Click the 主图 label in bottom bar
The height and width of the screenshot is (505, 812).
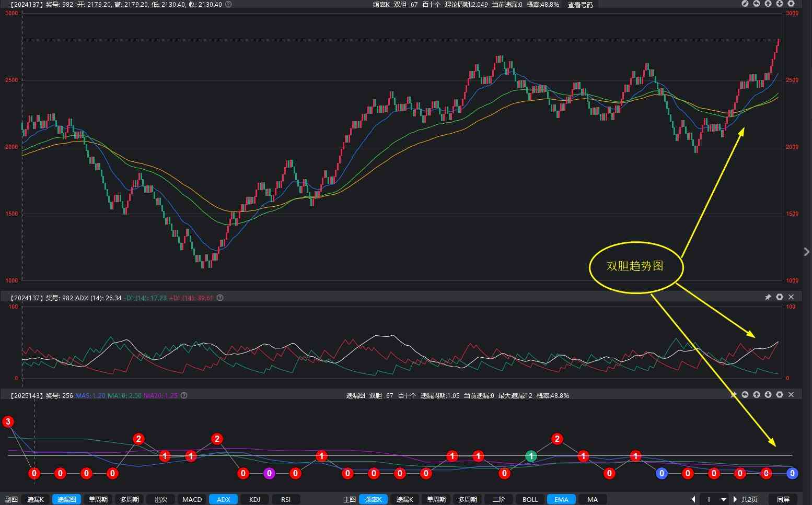click(349, 500)
